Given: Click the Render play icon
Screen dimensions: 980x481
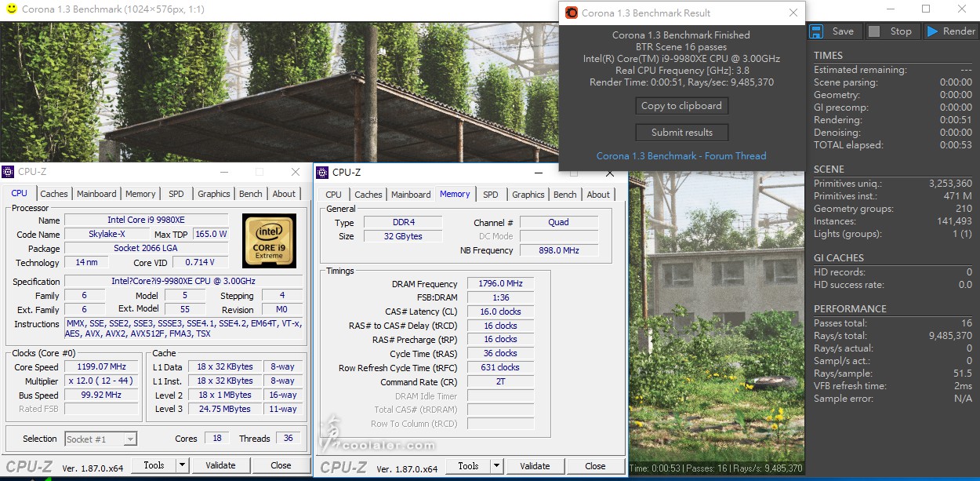Looking at the screenshot, I should pos(932,31).
